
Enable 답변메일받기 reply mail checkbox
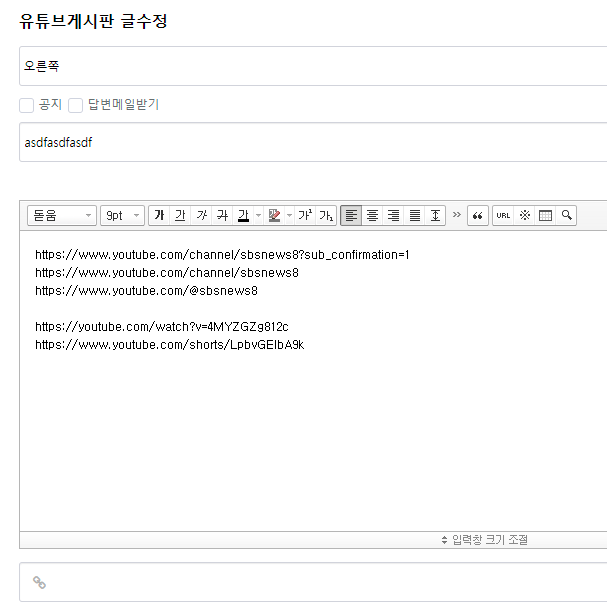tap(75, 105)
